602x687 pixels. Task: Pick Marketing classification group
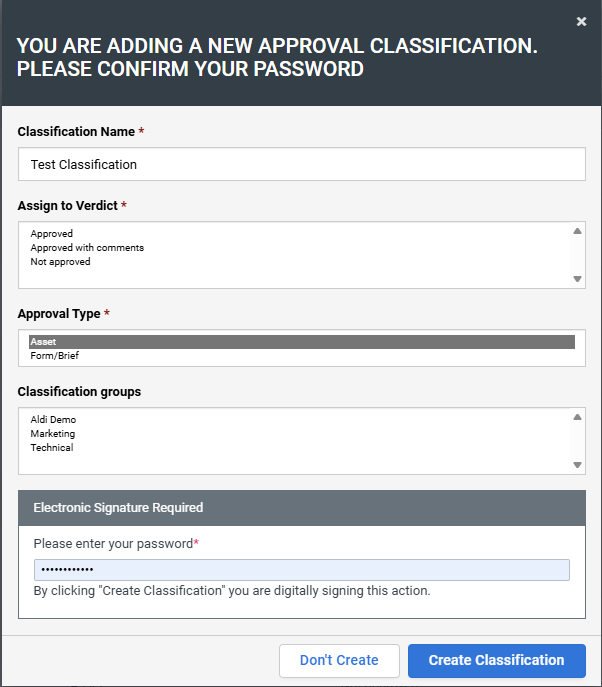[x=53, y=434]
